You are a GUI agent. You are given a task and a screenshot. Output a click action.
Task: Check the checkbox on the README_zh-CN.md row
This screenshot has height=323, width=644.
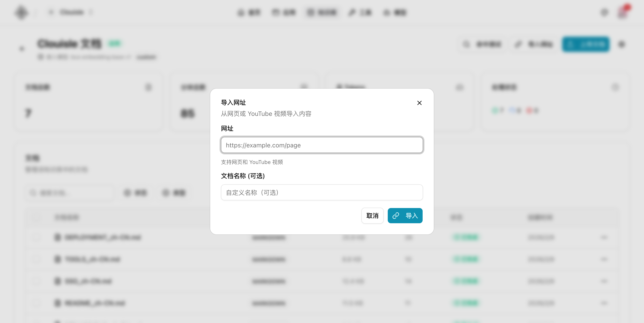click(36, 303)
